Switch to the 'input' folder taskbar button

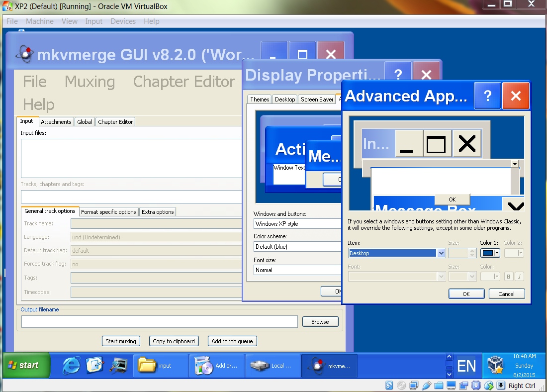[161, 366]
